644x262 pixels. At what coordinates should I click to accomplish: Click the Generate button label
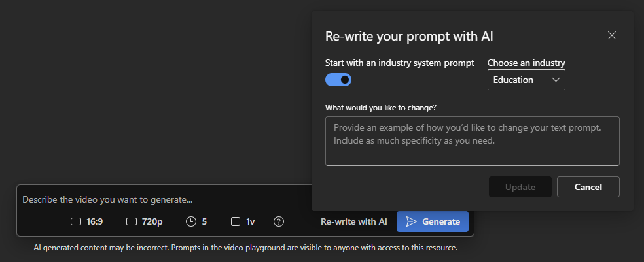pos(440,221)
